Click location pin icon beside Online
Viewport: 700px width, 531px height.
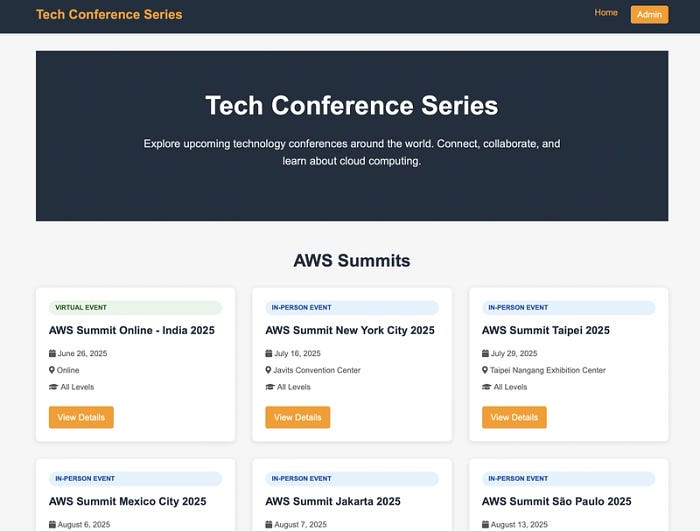click(x=52, y=370)
